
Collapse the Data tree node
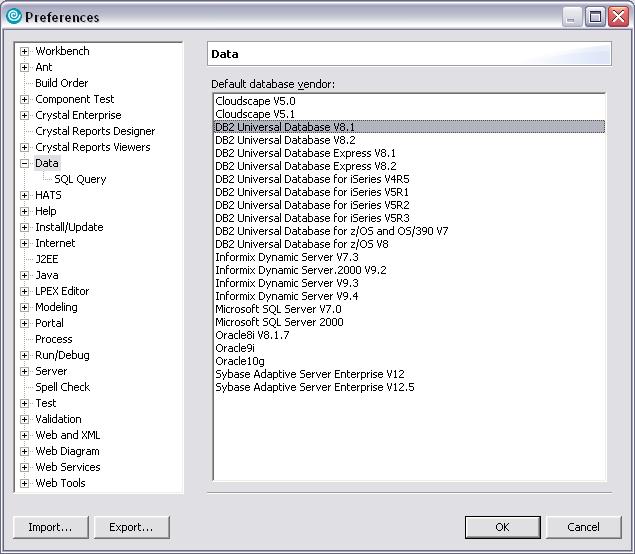(x=24, y=163)
